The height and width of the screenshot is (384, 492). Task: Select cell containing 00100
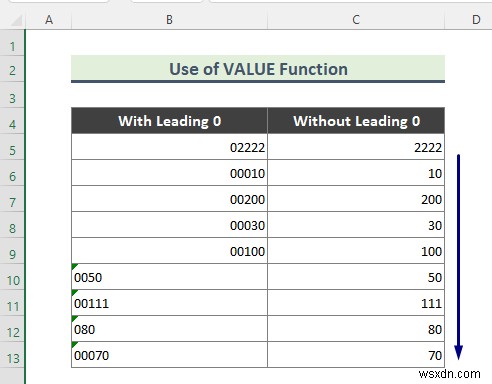[x=169, y=251]
